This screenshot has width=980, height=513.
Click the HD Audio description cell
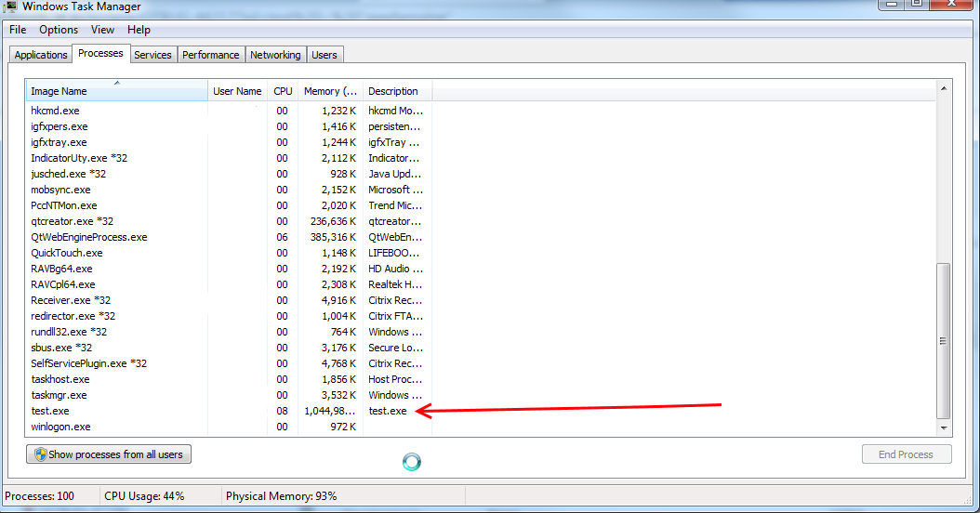click(395, 269)
